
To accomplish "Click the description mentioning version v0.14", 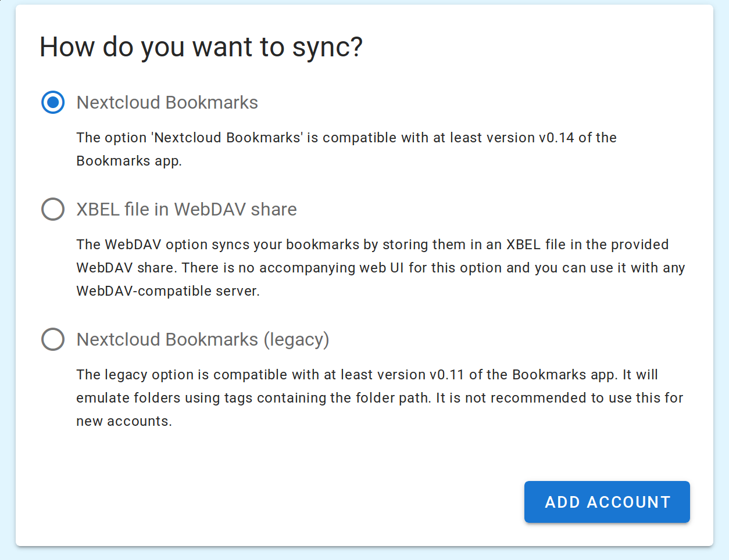I will 346,138.
